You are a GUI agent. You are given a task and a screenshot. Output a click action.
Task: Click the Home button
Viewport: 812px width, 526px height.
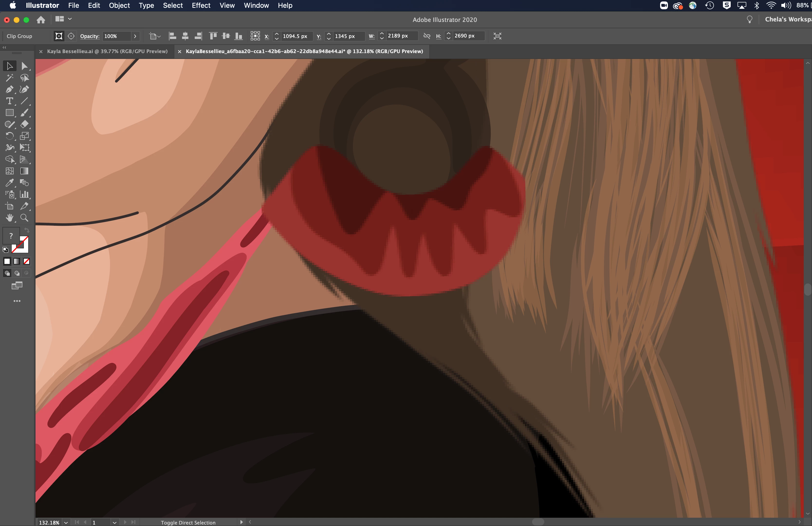coord(41,20)
